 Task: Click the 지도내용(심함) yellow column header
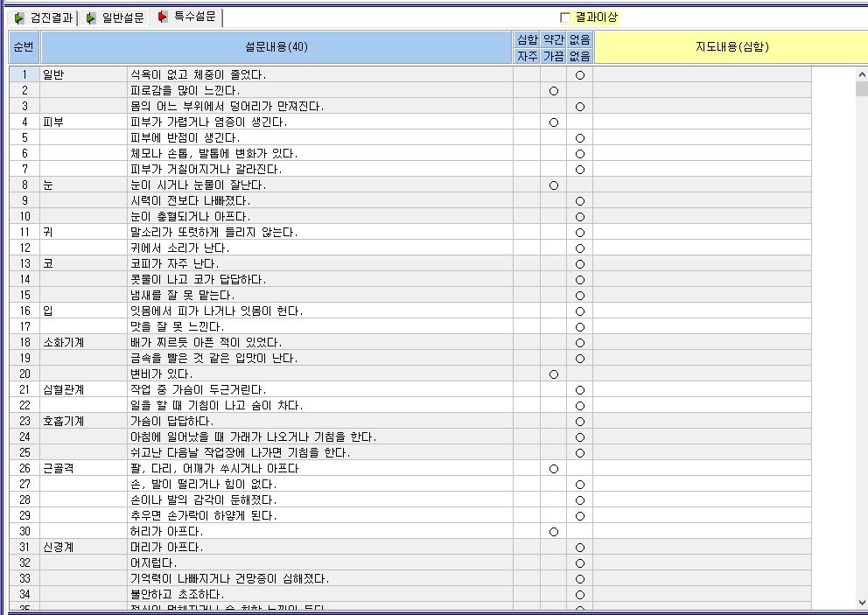[x=731, y=47]
